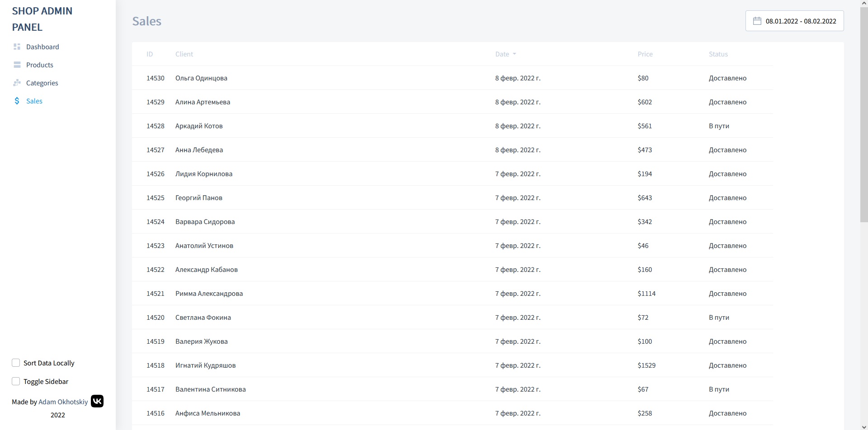This screenshot has width=868, height=430.
Task: Go to the Products section
Action: point(40,65)
